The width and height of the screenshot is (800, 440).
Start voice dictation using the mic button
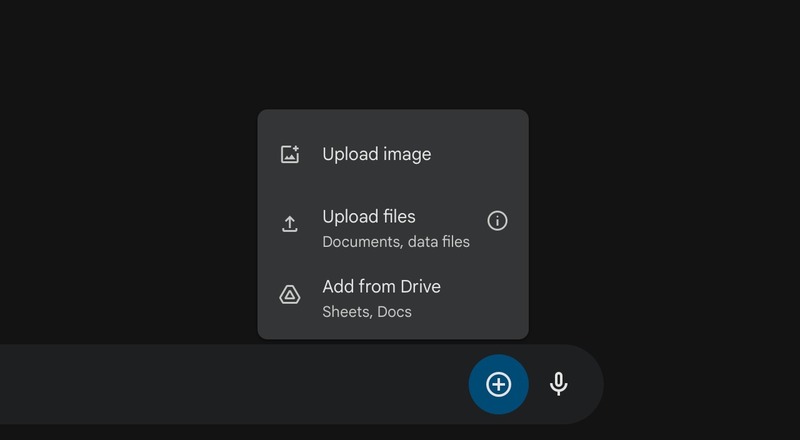559,384
